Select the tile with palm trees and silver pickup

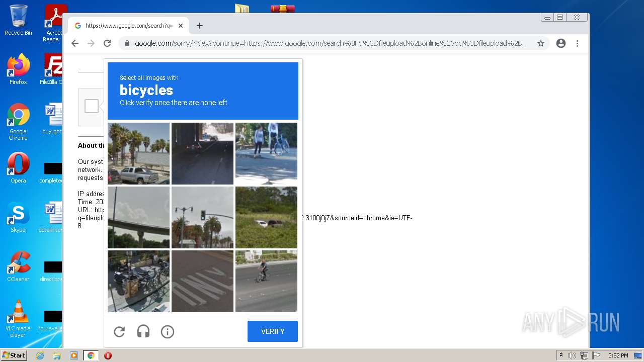(x=138, y=153)
